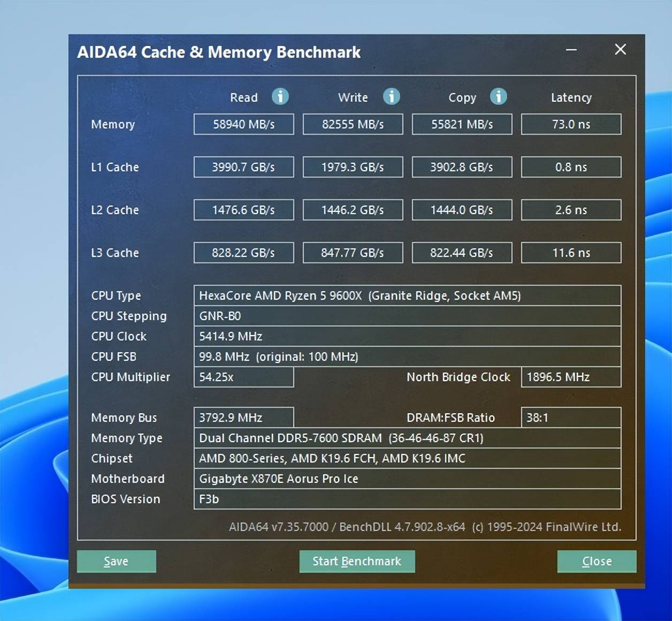Click the North Bridge Clock value 1896.5 MHz
672x621 pixels.
pos(571,377)
